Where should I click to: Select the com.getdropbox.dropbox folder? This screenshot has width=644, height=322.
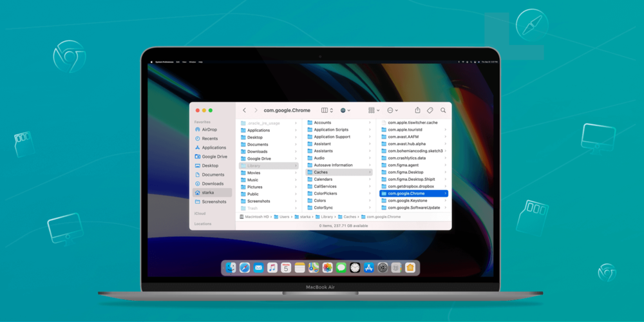coord(413,187)
